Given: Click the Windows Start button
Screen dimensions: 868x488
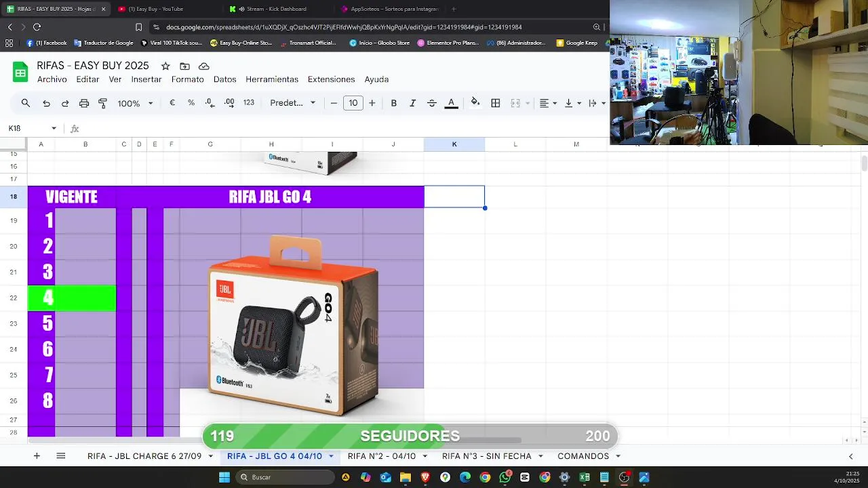Looking at the screenshot, I should coord(224,477).
